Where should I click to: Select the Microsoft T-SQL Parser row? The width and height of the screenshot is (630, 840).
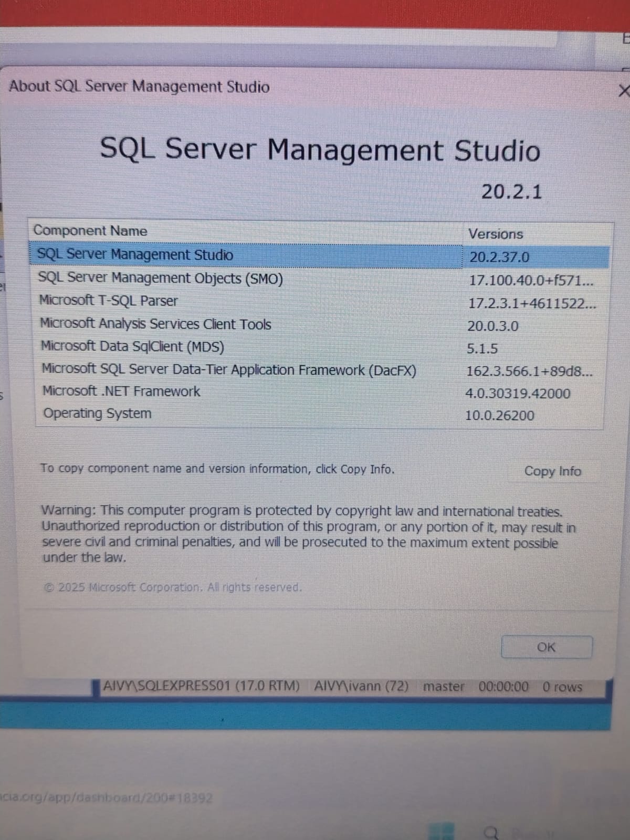click(x=108, y=301)
